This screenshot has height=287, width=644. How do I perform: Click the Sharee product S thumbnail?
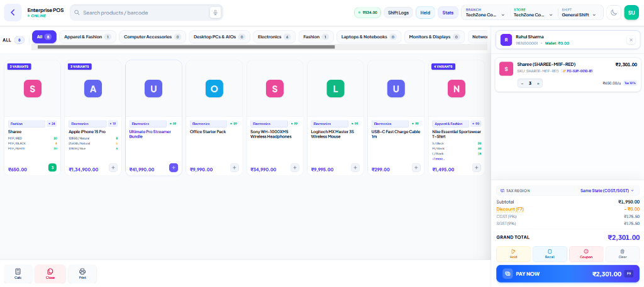tap(33, 89)
